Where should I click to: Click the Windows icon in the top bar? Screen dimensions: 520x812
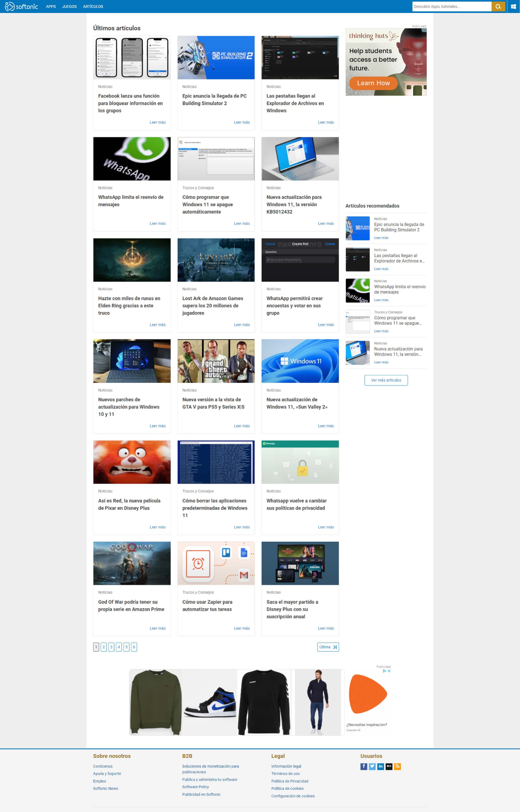coord(513,6)
